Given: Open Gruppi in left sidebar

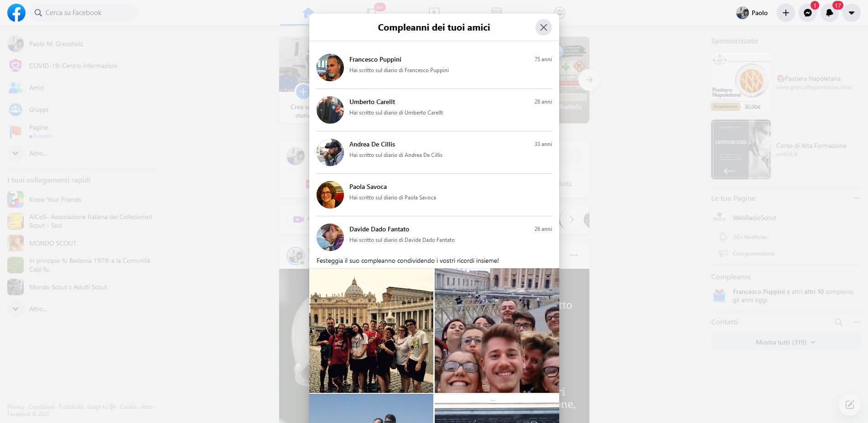Looking at the screenshot, I should (82, 110).
